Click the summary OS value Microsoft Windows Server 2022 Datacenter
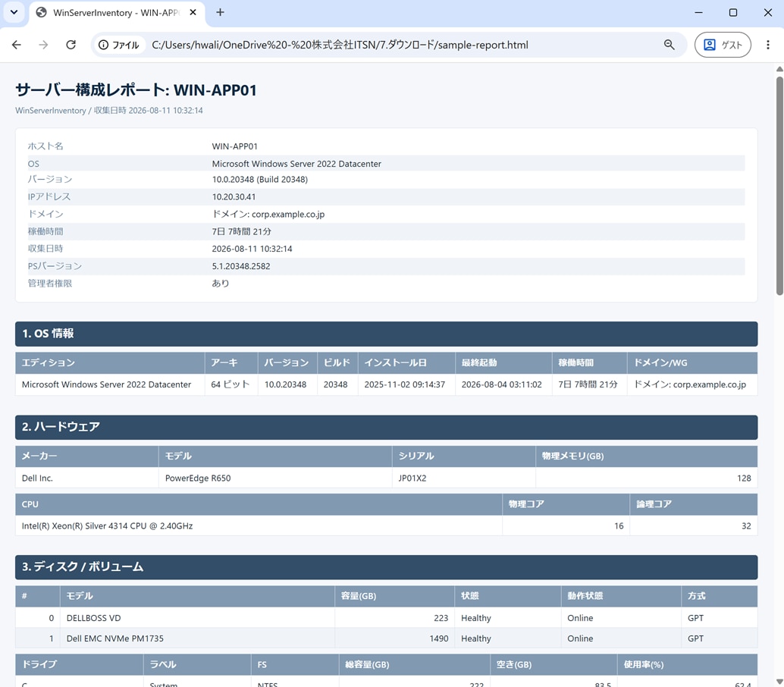784x687 pixels. pyautogui.click(x=296, y=164)
